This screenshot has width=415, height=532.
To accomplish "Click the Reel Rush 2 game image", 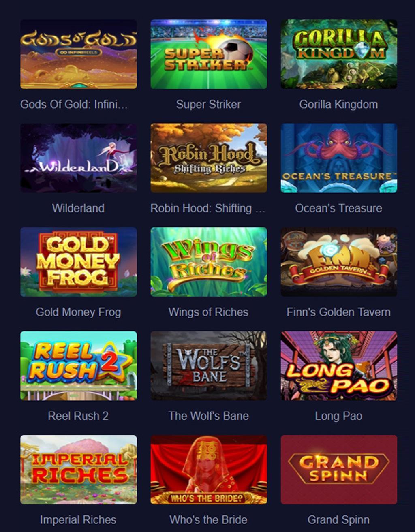I will pos(79,366).
